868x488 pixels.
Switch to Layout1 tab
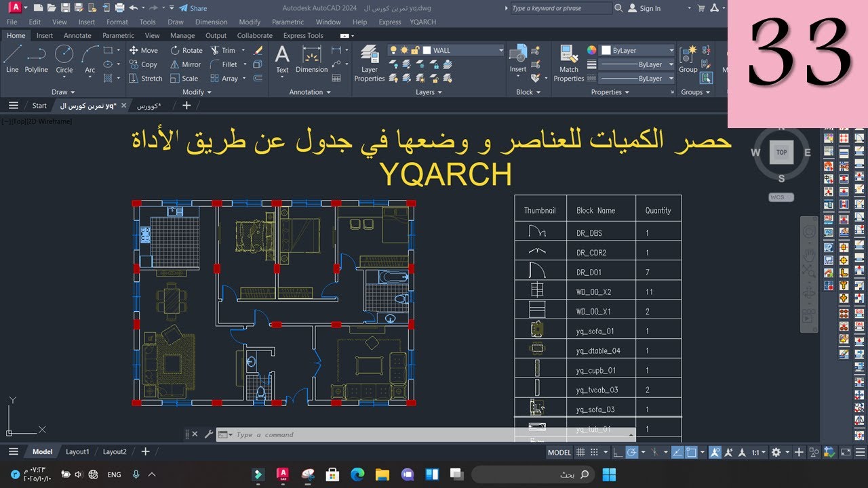pos(77,451)
